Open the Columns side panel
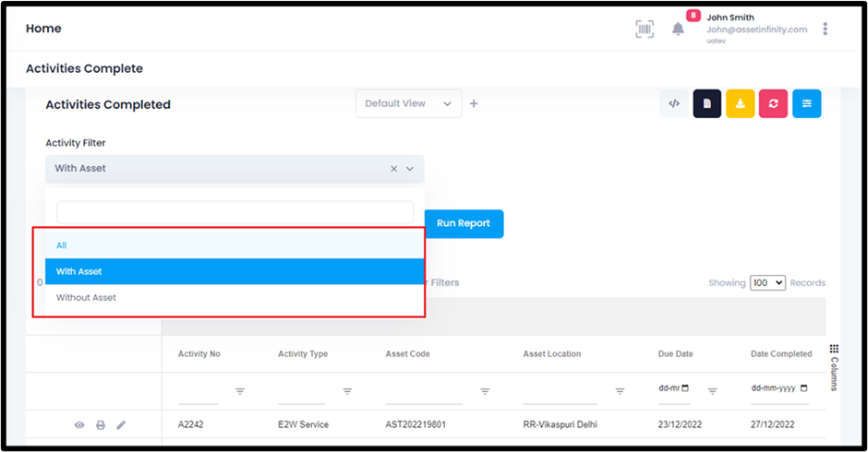This screenshot has height=452, width=868. (x=834, y=367)
